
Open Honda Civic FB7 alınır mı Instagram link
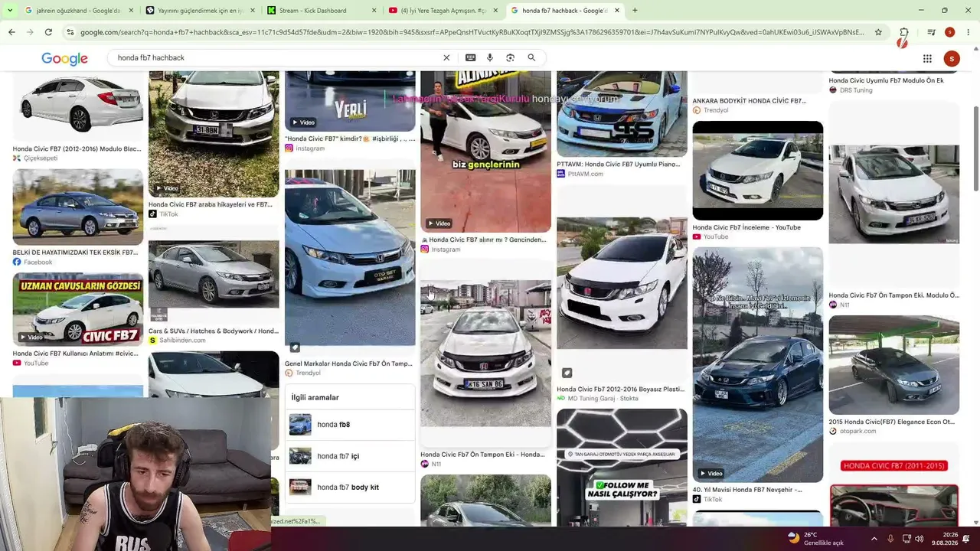[x=484, y=240]
